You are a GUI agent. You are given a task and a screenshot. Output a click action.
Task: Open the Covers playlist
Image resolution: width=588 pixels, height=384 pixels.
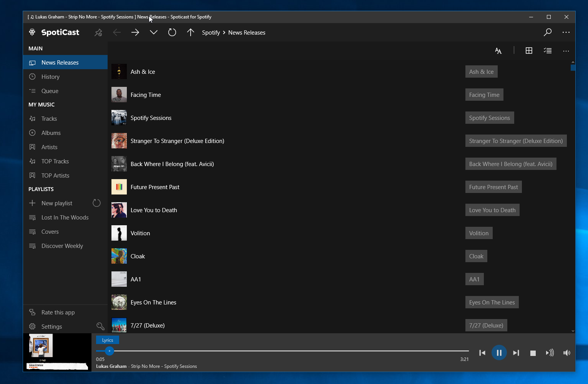pos(65,231)
